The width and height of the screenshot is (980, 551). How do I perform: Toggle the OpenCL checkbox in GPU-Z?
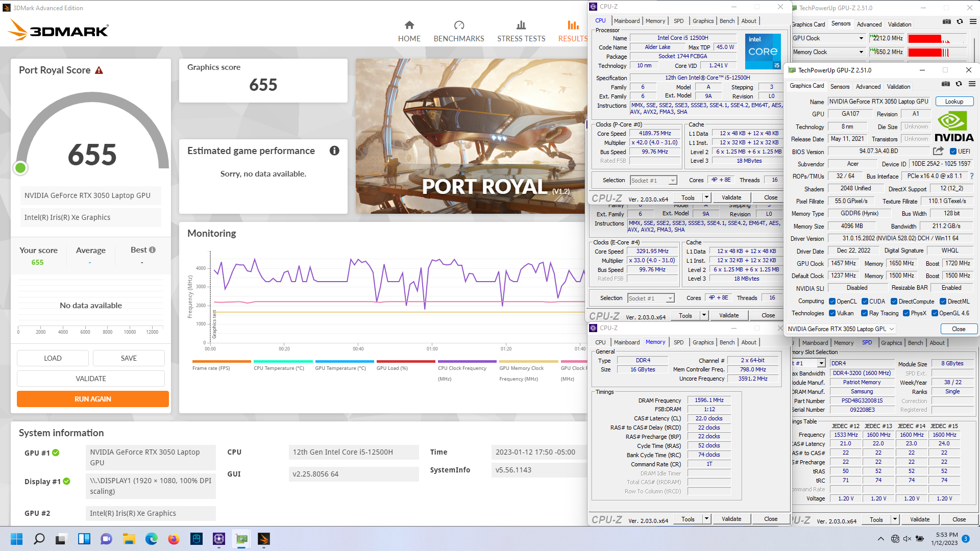point(832,302)
